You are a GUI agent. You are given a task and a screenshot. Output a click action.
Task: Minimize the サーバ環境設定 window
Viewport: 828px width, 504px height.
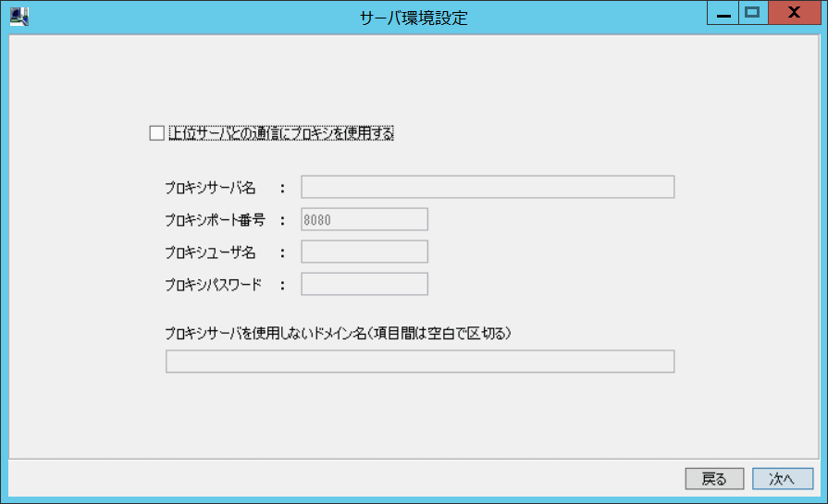[723, 13]
